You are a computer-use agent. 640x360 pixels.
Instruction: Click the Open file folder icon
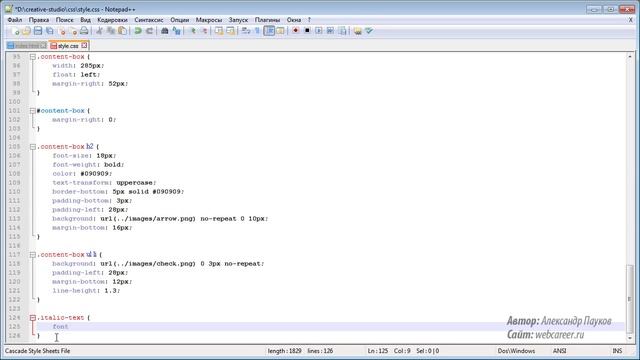coord(26,31)
